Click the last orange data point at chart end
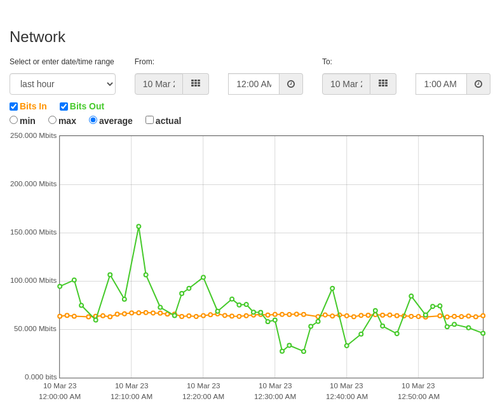The width and height of the screenshot is (500, 403). click(x=483, y=316)
